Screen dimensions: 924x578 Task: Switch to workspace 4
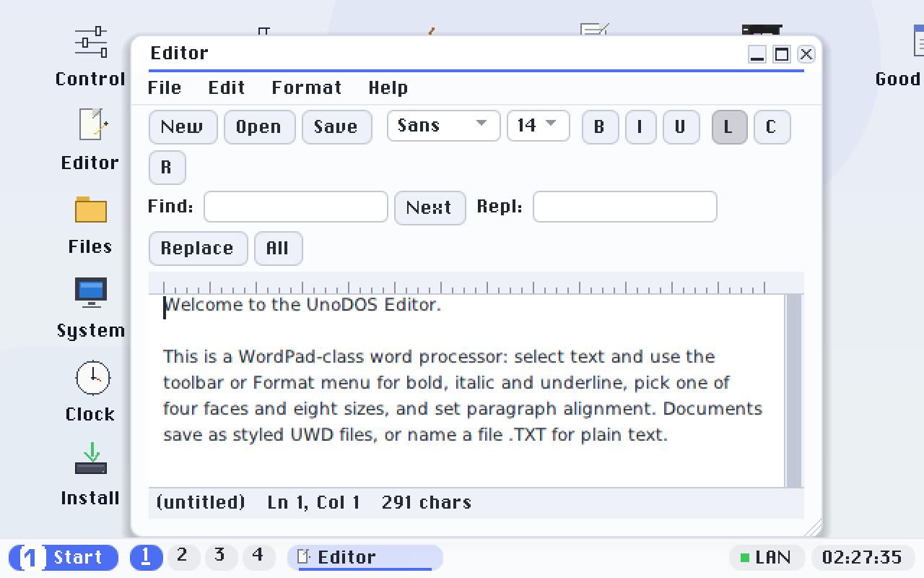click(x=258, y=557)
